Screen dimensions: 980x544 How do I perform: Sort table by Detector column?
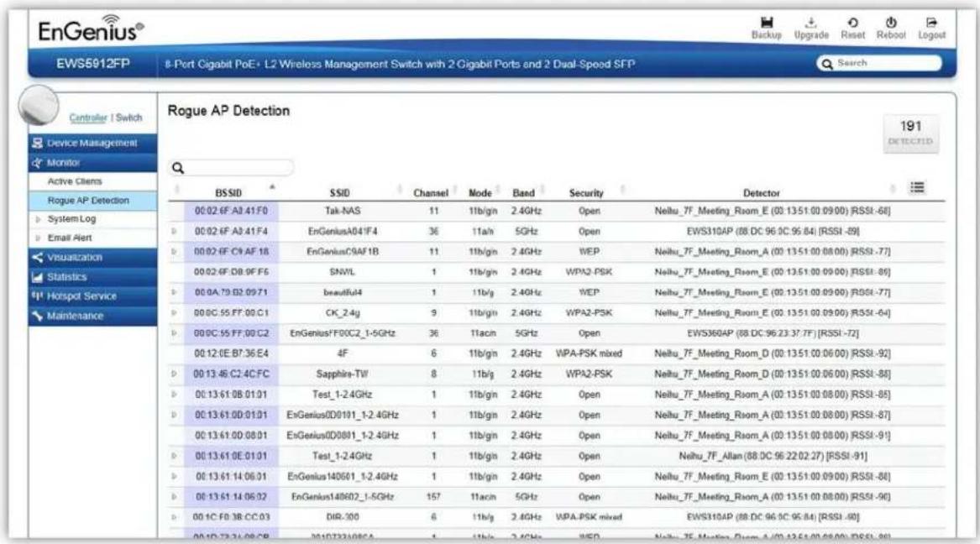point(762,193)
